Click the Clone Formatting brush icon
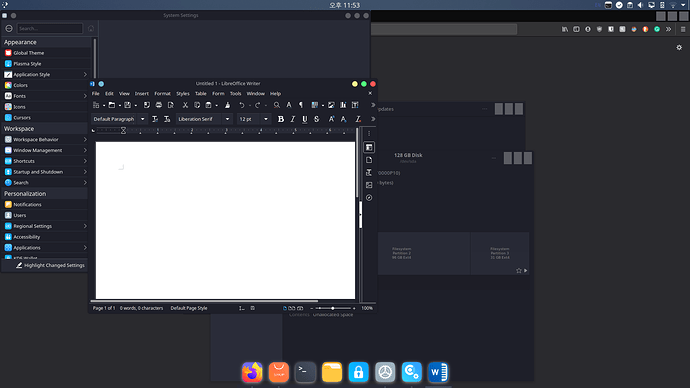This screenshot has height=388, width=690. click(x=228, y=105)
